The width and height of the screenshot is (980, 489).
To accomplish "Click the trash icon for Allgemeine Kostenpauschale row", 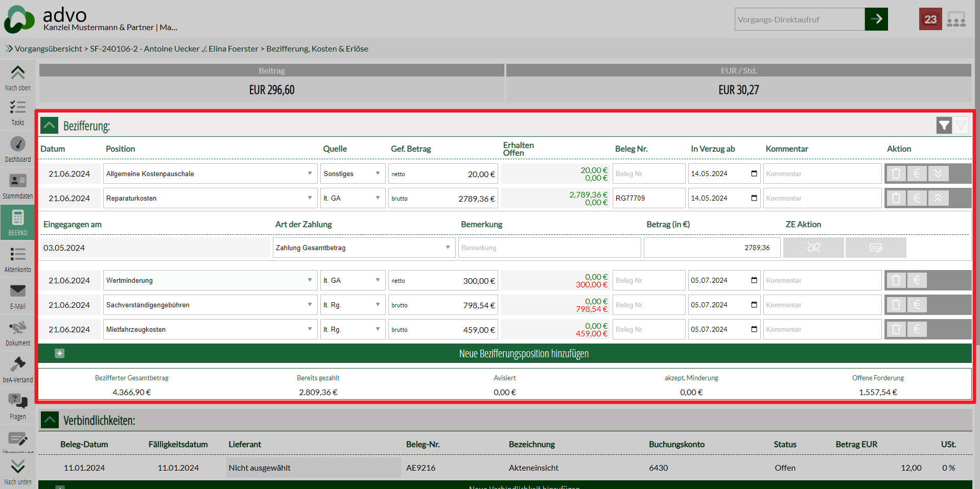I will 896,174.
